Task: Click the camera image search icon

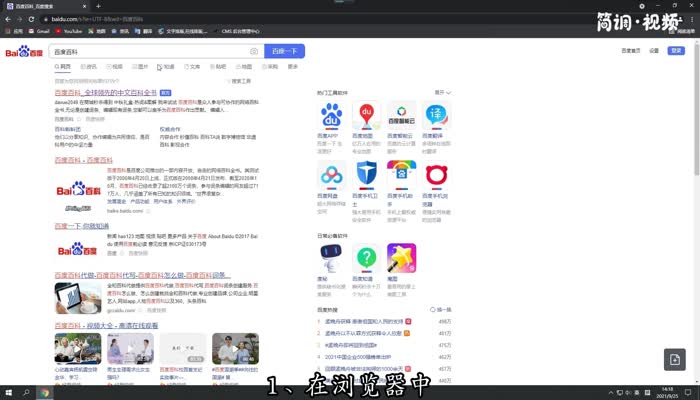Action: (x=254, y=51)
